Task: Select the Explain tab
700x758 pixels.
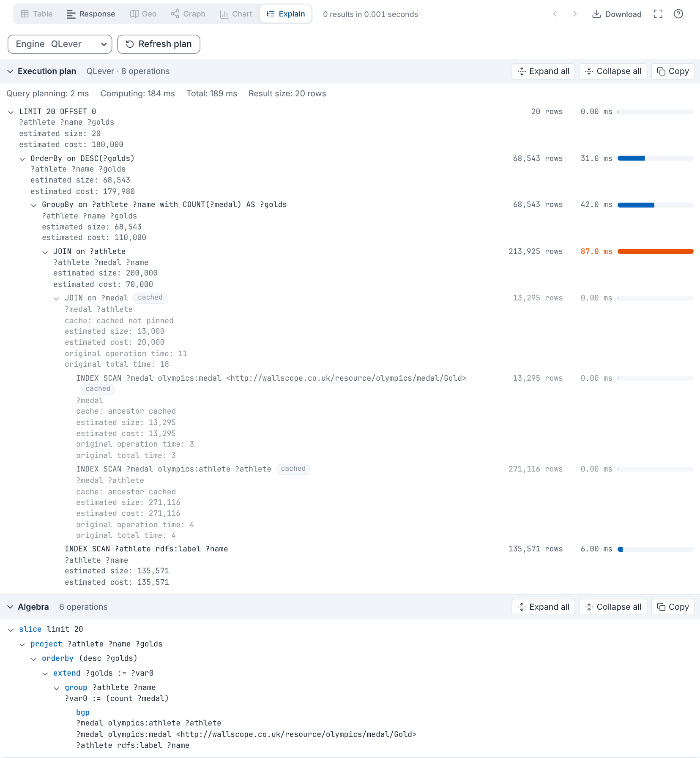Action: click(286, 14)
